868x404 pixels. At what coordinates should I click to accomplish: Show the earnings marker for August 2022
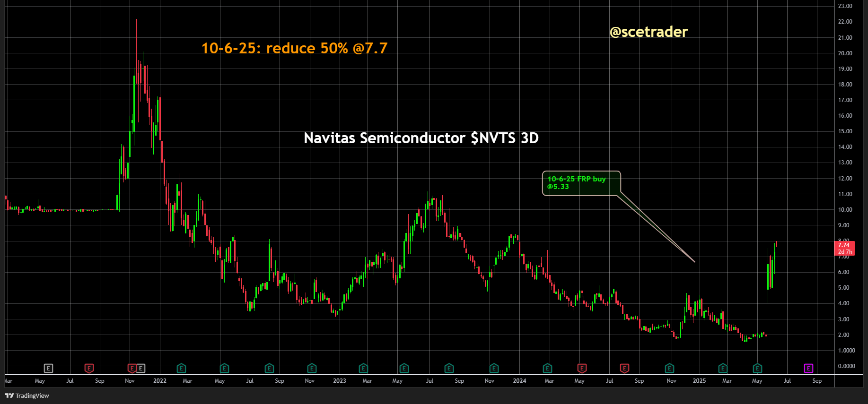(269, 368)
